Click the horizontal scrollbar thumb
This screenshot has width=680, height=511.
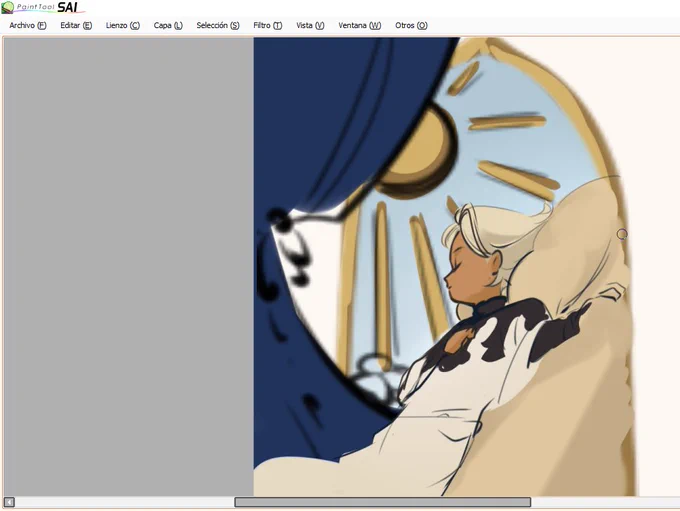[x=382, y=502]
